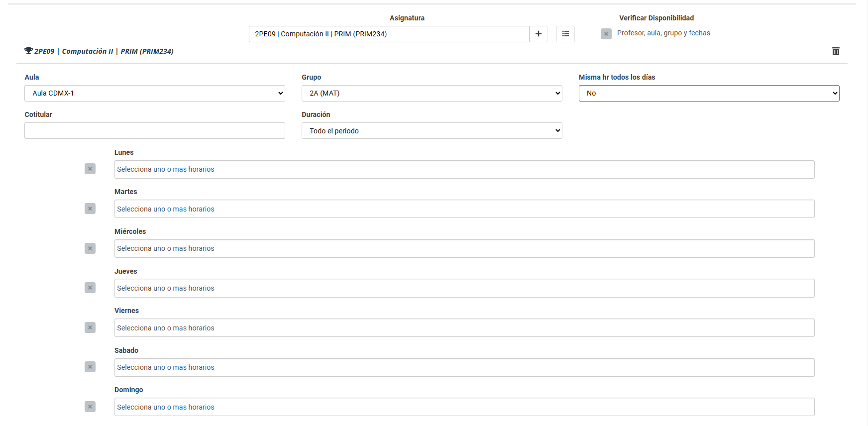Image resolution: width=868 pixels, height=426 pixels.
Task: Click the Cotitular input field
Action: point(155,131)
